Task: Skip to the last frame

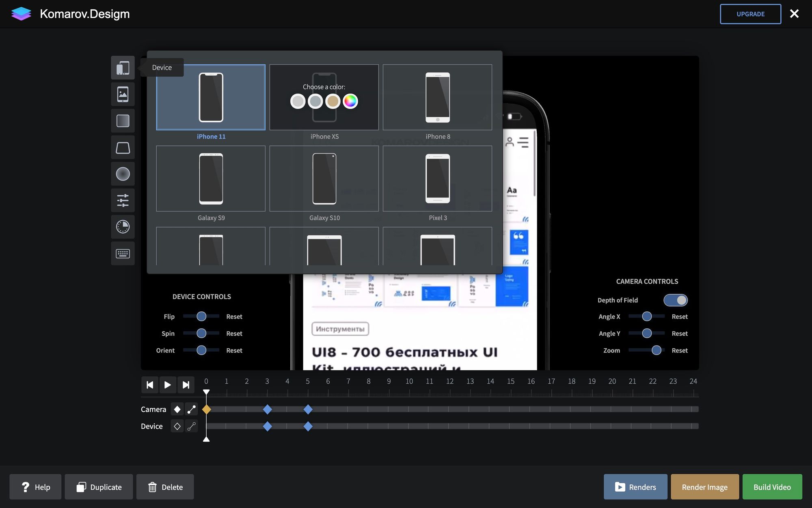Action: tap(186, 385)
